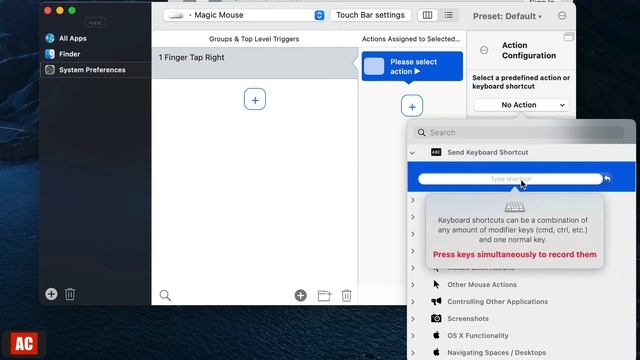The width and height of the screenshot is (640, 360).
Task: Click the megaphone icon for Controlling Applications
Action: coord(436,302)
